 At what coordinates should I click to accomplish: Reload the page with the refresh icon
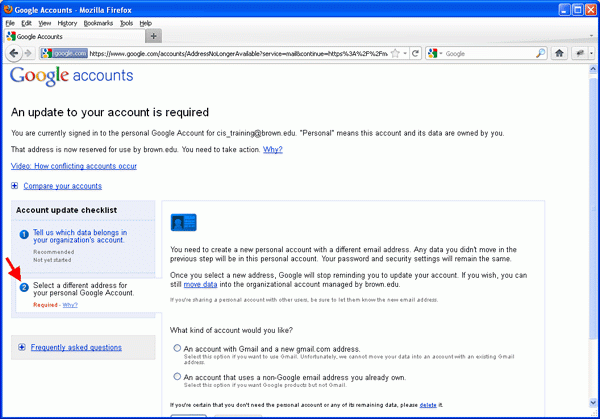tap(416, 53)
